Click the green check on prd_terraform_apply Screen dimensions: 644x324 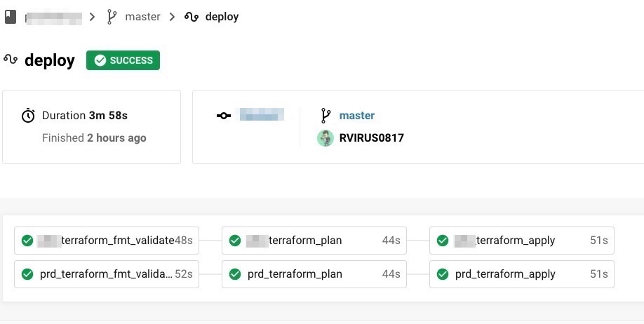pos(443,274)
